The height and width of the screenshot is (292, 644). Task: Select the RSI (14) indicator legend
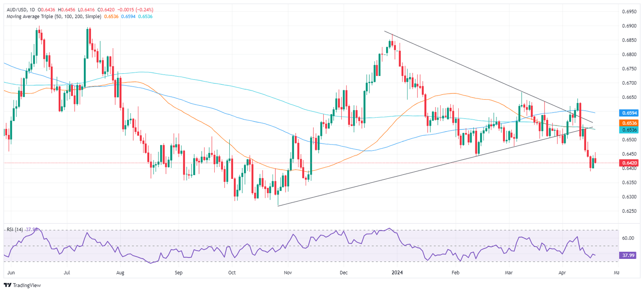point(16,230)
